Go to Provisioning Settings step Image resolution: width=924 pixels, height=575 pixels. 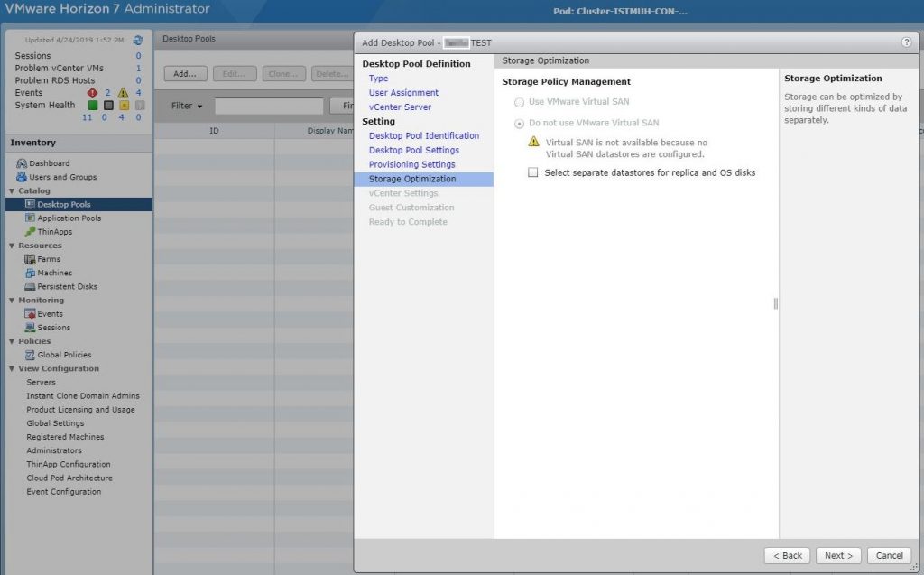pos(411,164)
